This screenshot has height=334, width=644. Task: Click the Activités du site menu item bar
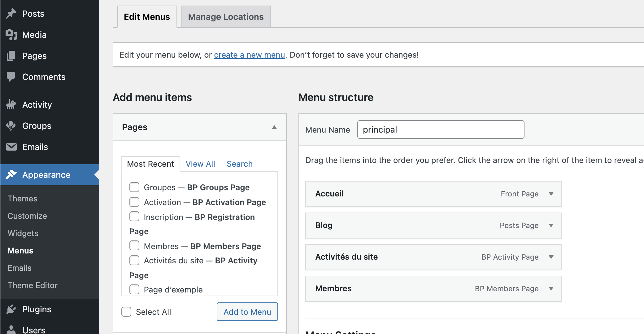(x=433, y=257)
